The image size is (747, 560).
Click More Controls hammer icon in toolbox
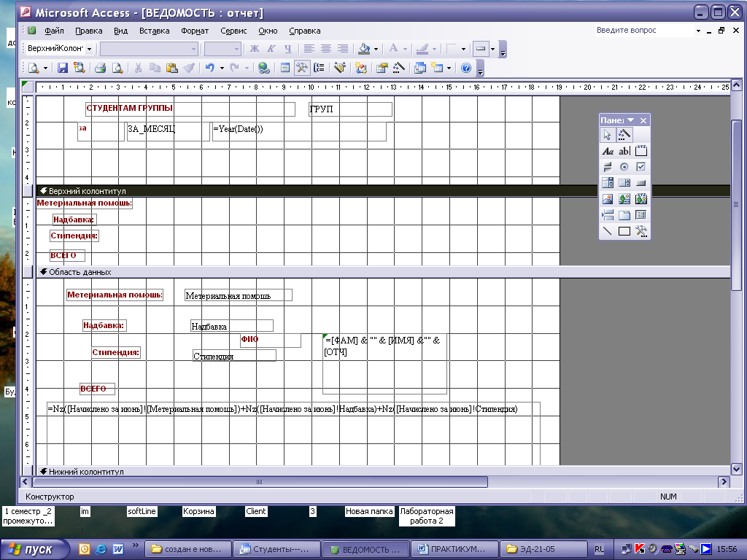coord(641,231)
